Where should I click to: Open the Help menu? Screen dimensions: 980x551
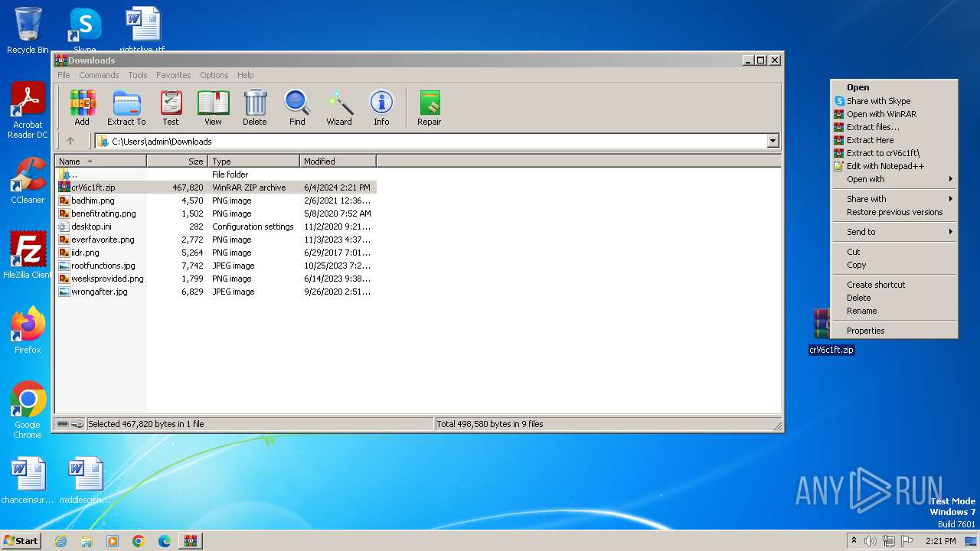(245, 75)
